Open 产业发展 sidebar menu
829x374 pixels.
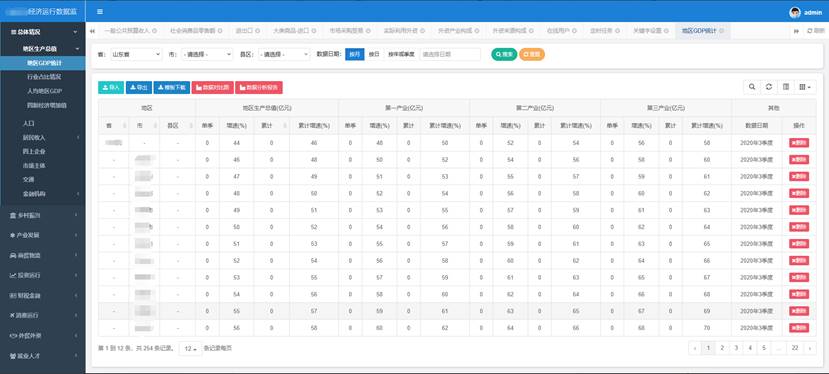pos(42,235)
